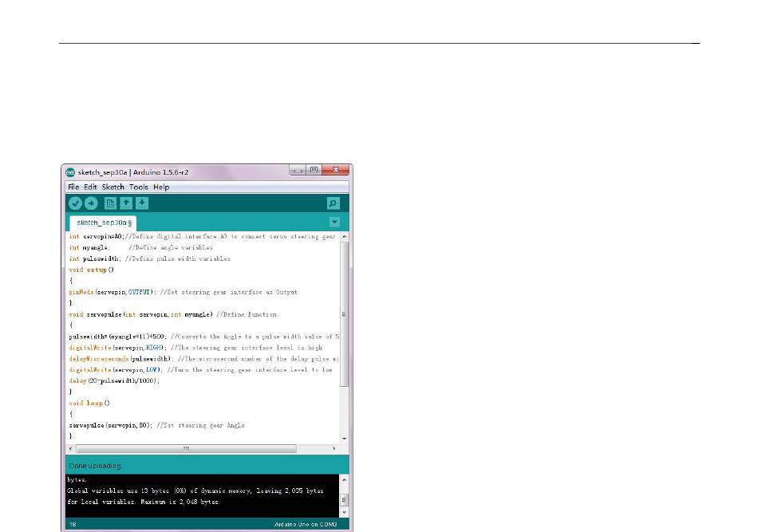Open the Sketch menu

tap(113, 187)
